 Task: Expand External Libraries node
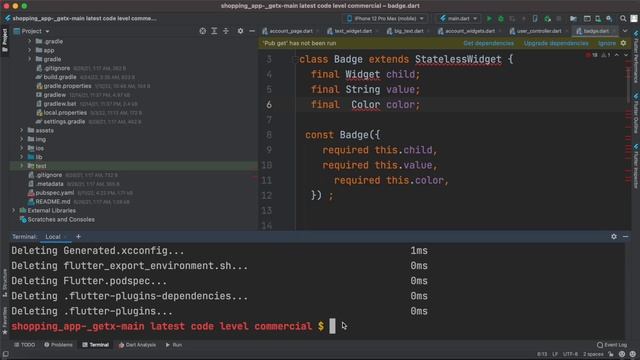click(x=13, y=210)
